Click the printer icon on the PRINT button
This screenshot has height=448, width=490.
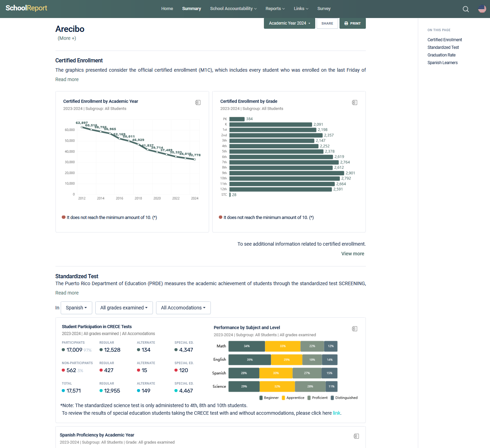(x=346, y=23)
